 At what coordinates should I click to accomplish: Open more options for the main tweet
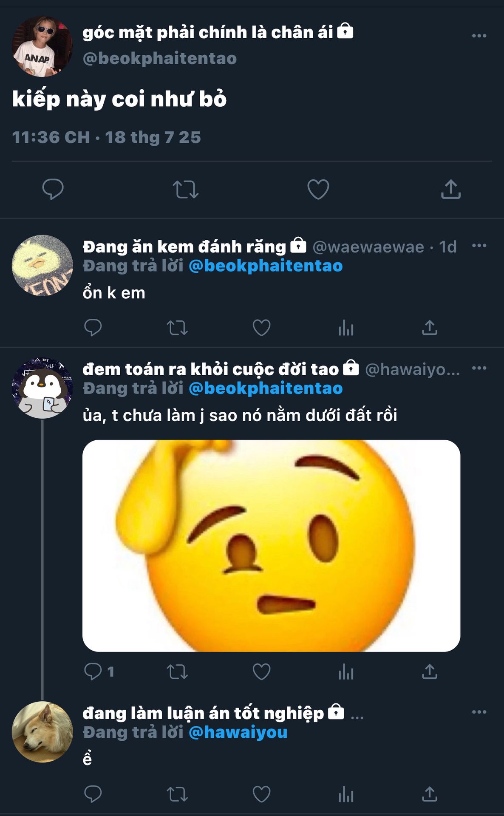pos(479,36)
